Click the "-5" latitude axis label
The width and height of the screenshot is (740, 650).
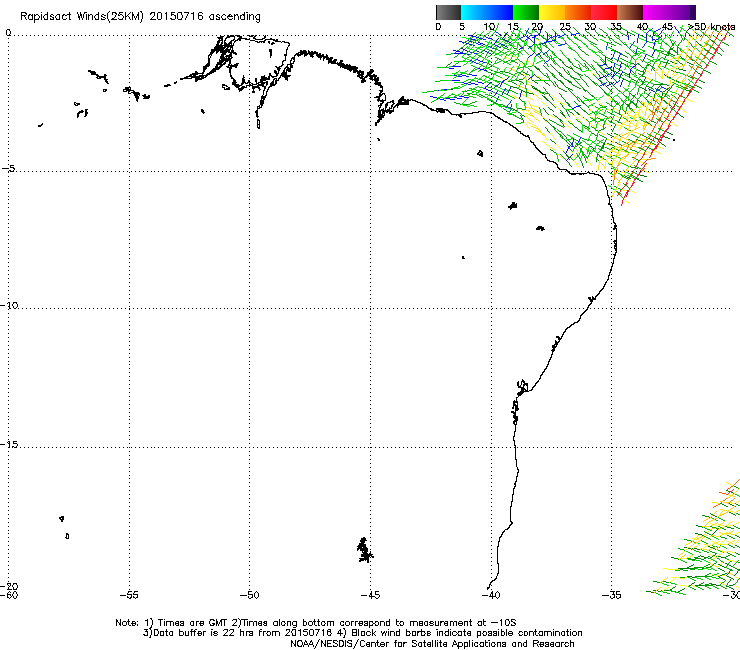pos(8,168)
